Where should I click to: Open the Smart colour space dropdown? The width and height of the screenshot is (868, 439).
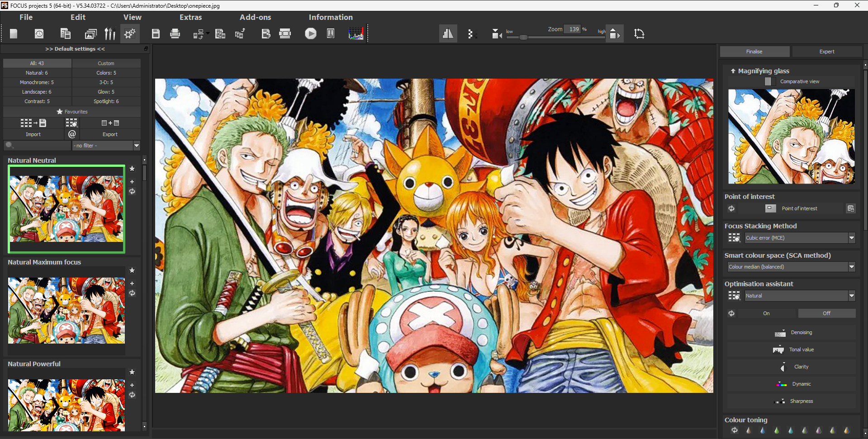click(851, 267)
